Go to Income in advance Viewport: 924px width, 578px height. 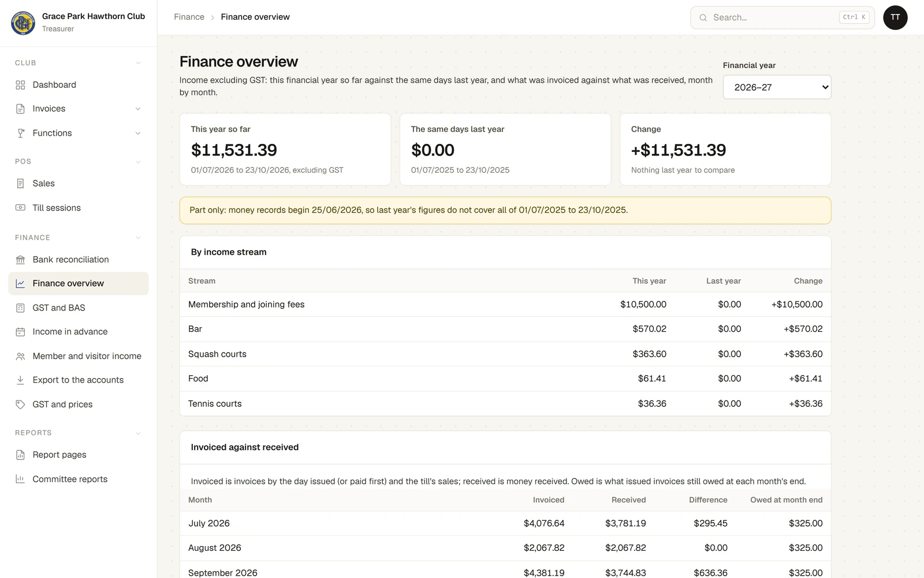[79, 332]
